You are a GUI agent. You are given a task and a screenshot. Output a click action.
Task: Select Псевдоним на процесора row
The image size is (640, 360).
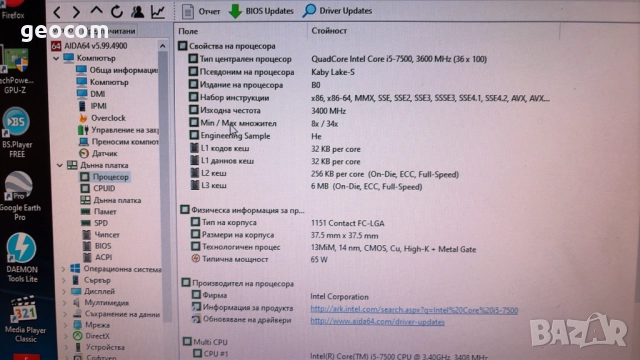271,72
